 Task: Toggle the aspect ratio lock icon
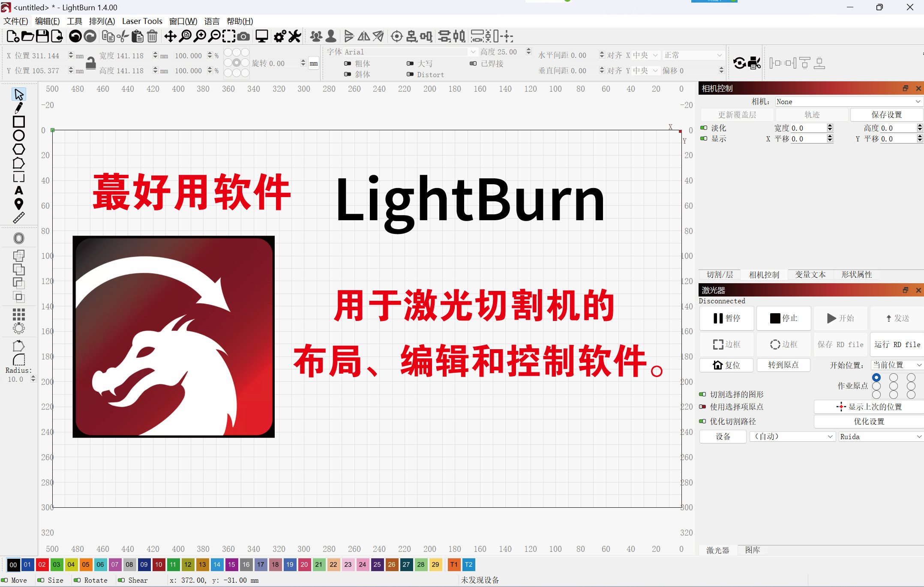coord(90,63)
